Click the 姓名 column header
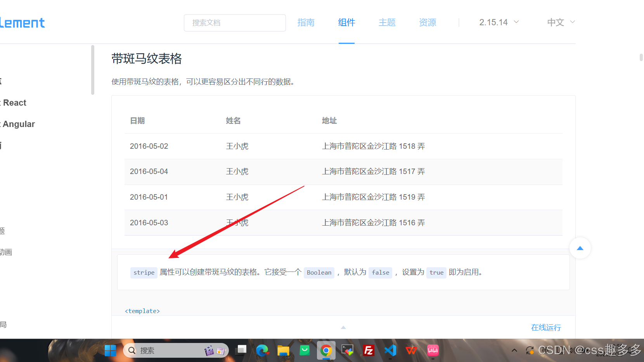The width and height of the screenshot is (644, 362). click(233, 121)
